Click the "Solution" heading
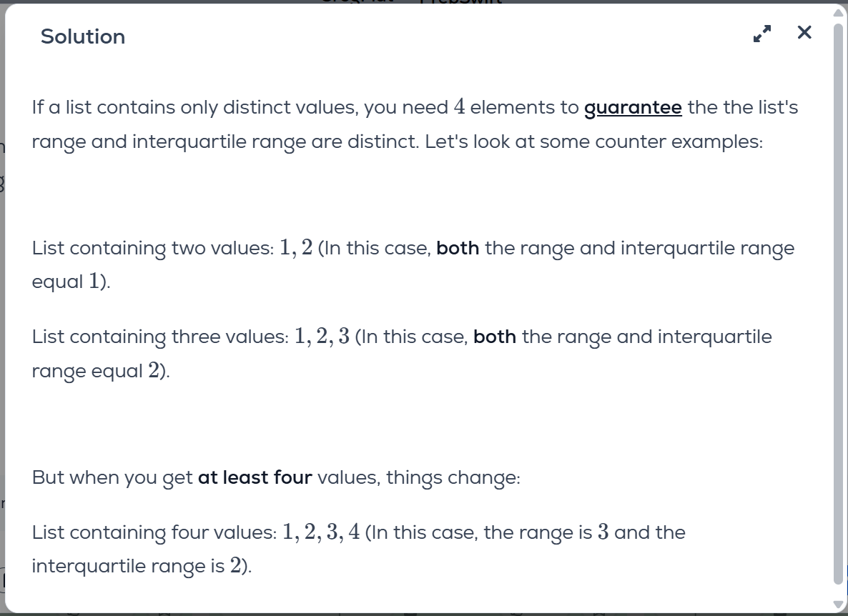The height and width of the screenshot is (616, 848). coord(83,36)
